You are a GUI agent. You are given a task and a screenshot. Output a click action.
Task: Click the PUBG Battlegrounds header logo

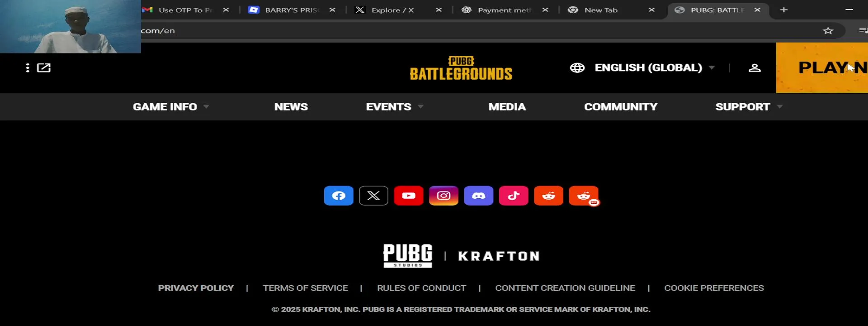click(461, 68)
